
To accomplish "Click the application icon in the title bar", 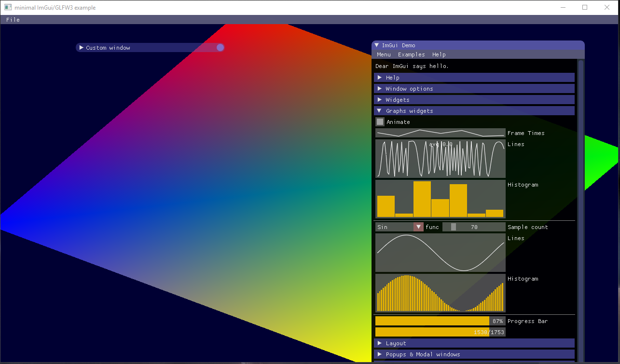I will tap(8, 7).
